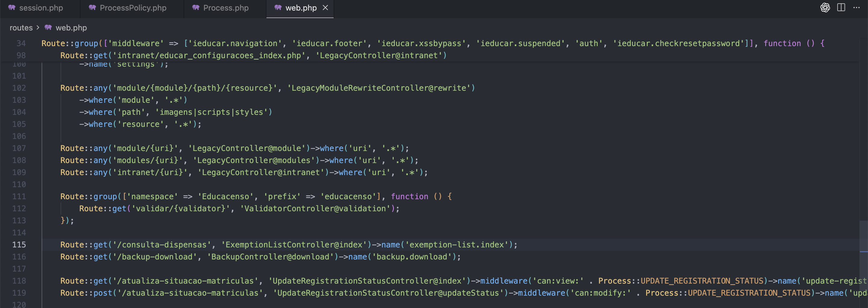Click the breadcrumb chevron after routes
Viewport: 868px width, 308px height.
[38, 28]
